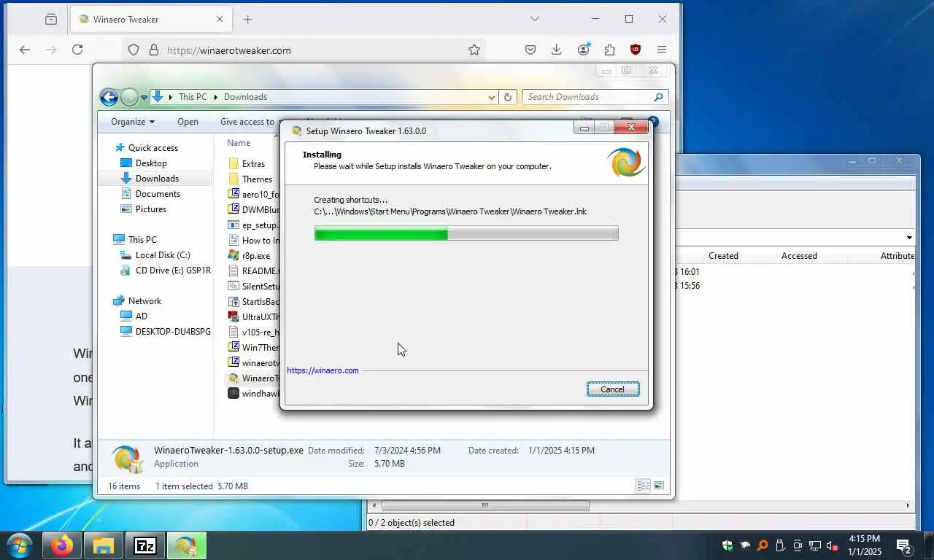Select Desktop in navigation pane

point(151,163)
